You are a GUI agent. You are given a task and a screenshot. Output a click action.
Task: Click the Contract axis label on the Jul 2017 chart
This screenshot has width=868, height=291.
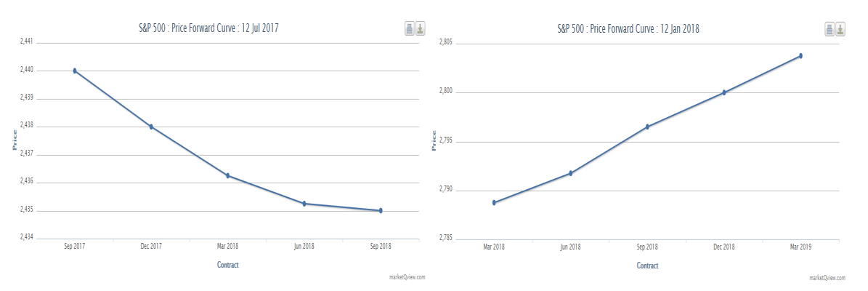pyautogui.click(x=228, y=265)
